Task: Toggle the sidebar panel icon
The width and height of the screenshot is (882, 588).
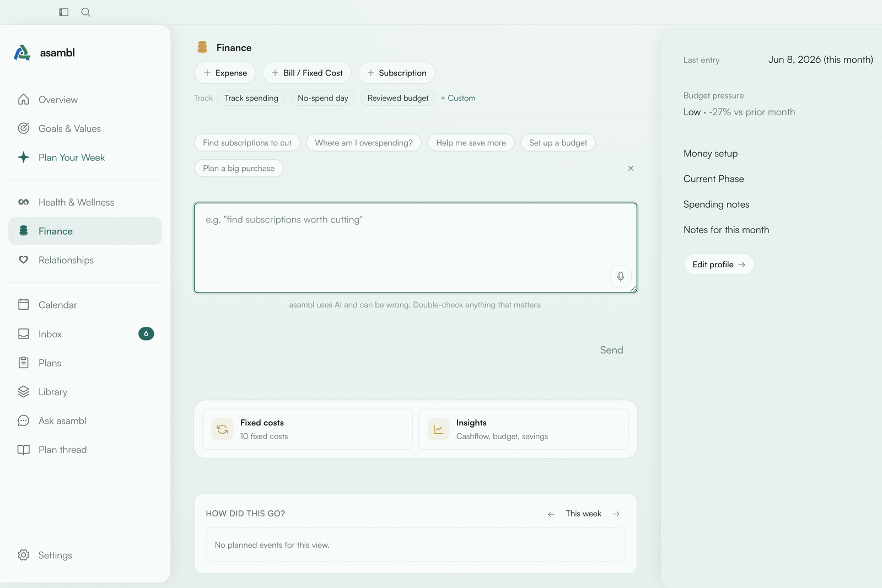Action: [x=64, y=12]
